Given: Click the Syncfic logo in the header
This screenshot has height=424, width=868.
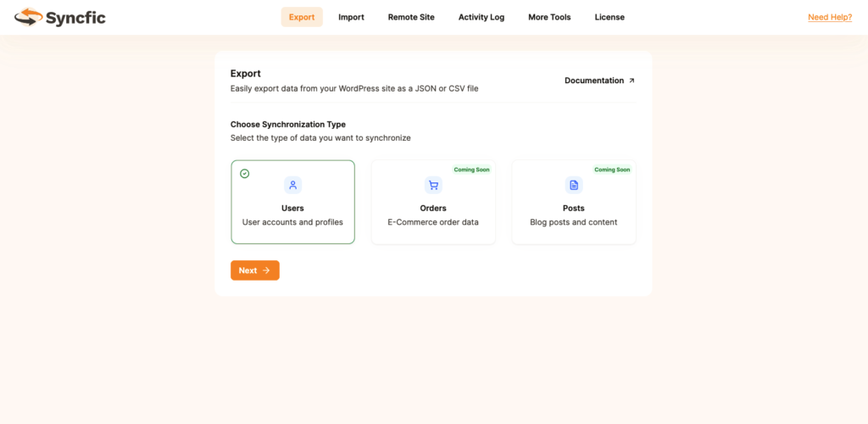Looking at the screenshot, I should pyautogui.click(x=60, y=17).
